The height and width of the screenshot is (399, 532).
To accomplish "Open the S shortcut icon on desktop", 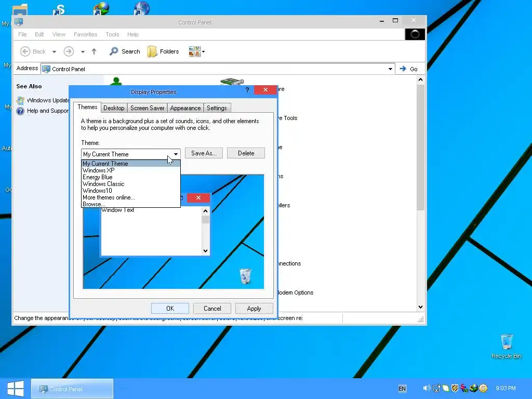I will 59,9.
